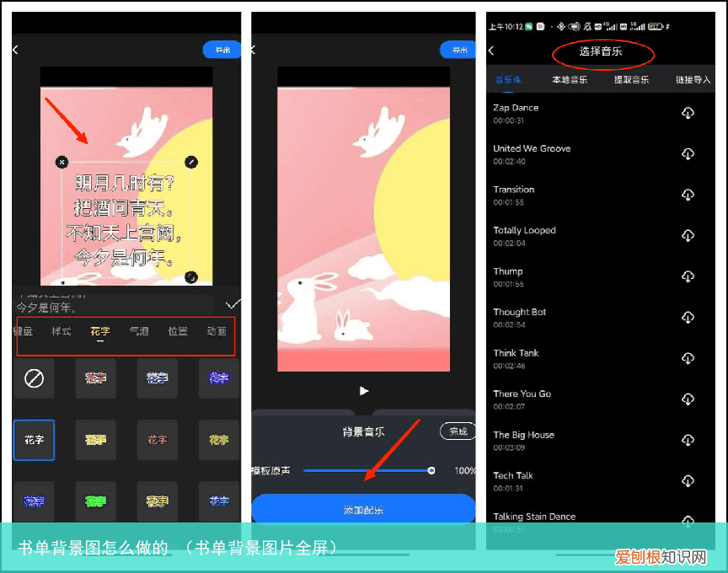Image resolution: width=728 pixels, height=573 pixels.
Task: Select the no-style circle-slash swatch
Action: 34,378
